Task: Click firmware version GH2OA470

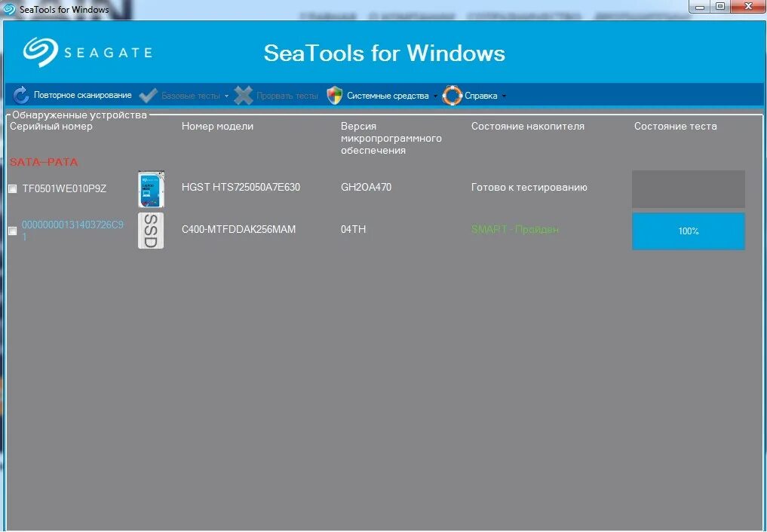Action: coord(366,187)
